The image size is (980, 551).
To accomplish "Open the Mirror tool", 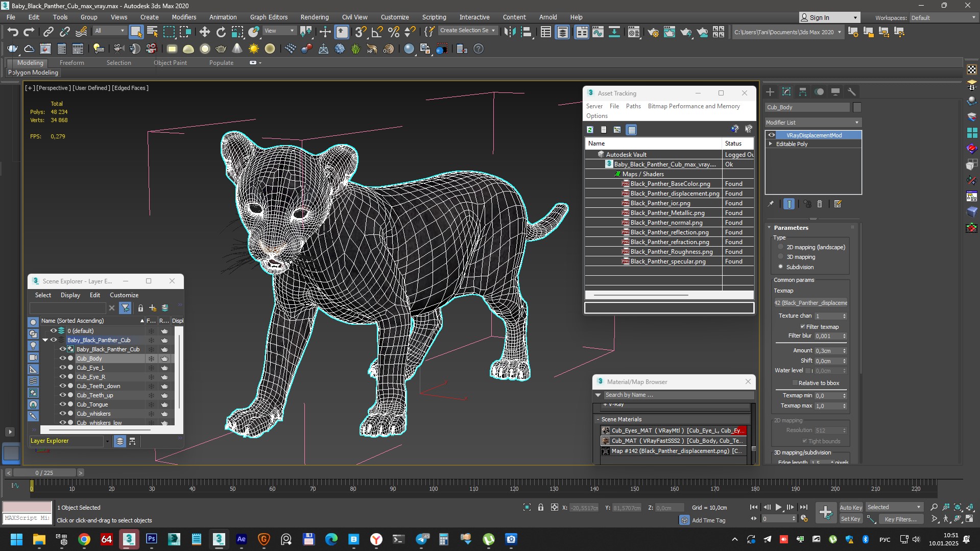I will 509,32.
